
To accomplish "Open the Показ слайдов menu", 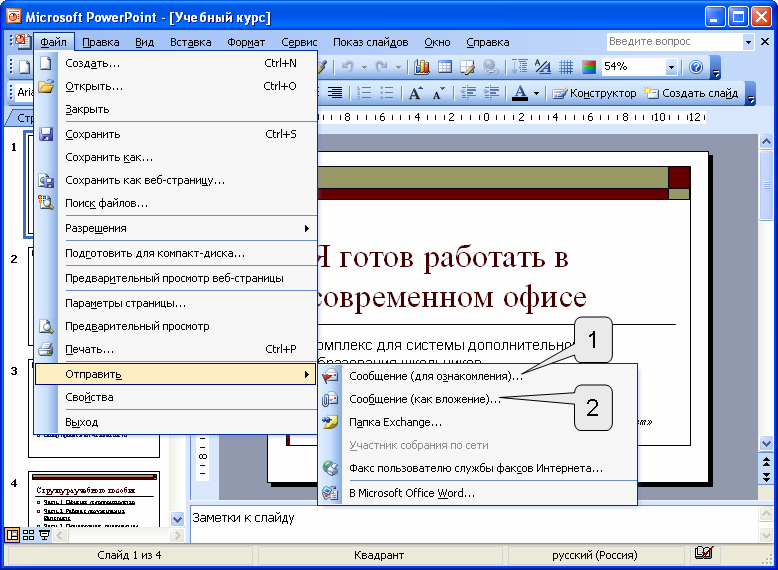I will click(371, 42).
